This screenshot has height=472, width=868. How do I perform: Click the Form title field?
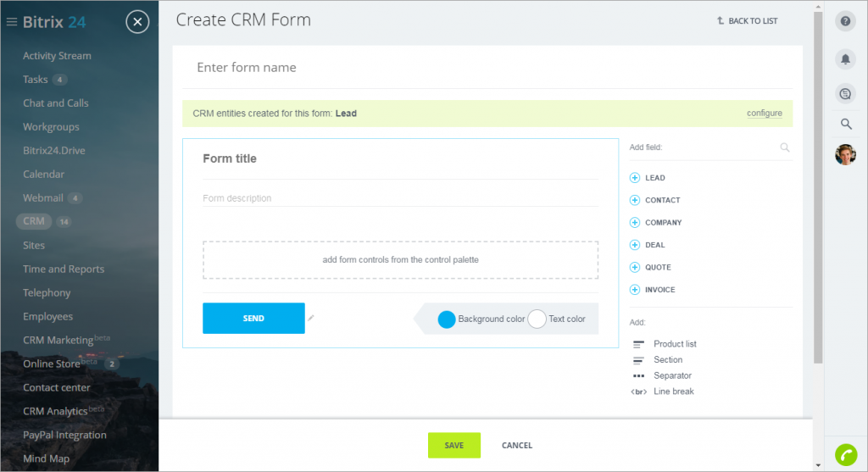tap(400, 158)
